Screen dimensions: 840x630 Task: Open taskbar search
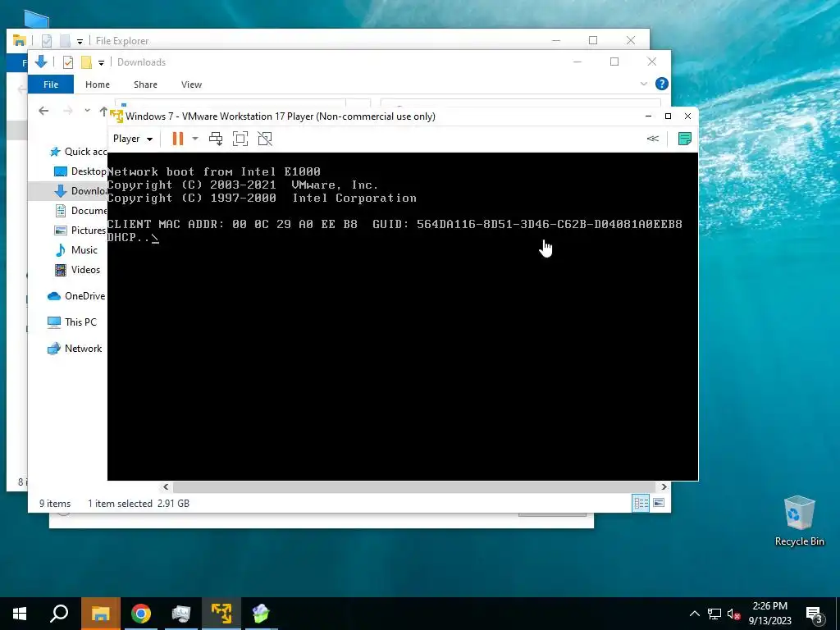(x=59, y=614)
